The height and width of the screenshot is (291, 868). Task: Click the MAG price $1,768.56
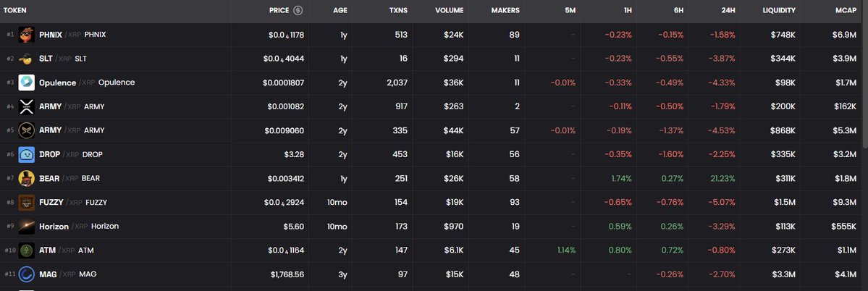pos(287,274)
